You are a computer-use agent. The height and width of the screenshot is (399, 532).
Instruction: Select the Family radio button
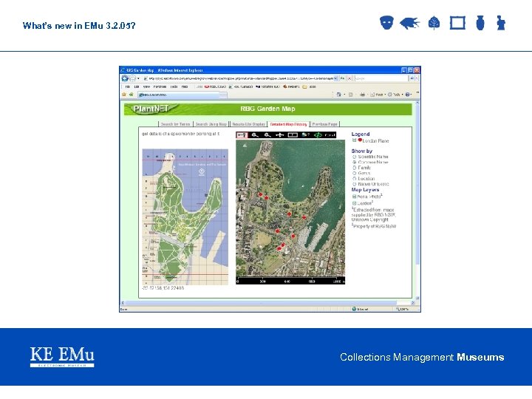pos(354,168)
